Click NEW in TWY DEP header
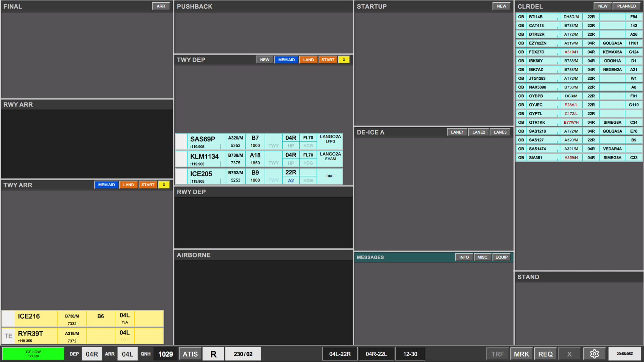 click(x=264, y=60)
